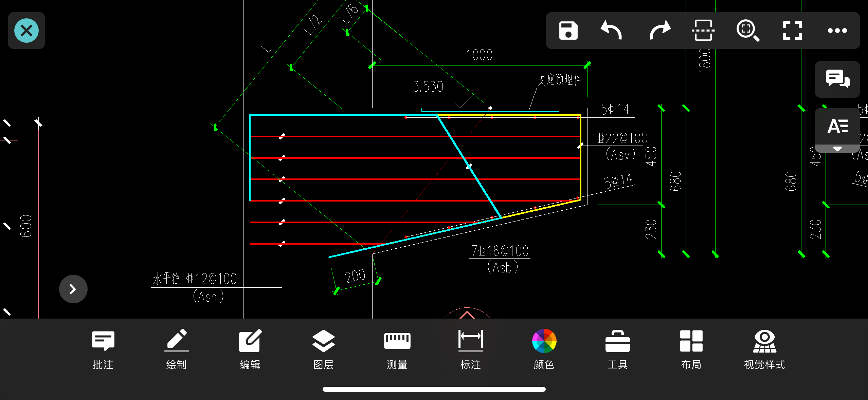Expand the dropdown arrow under text style

pyautogui.click(x=837, y=149)
